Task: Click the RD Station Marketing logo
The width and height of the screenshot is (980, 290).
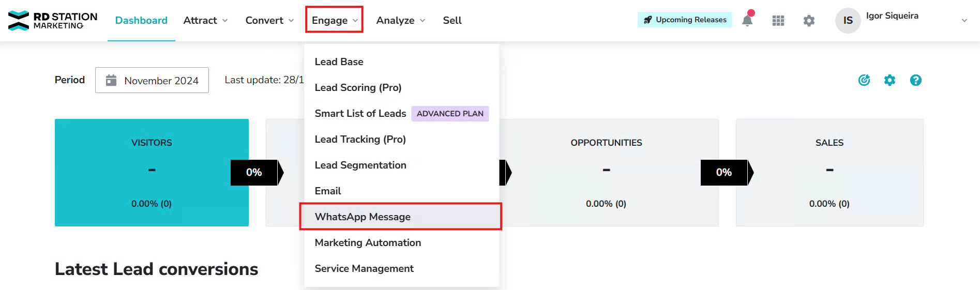Action: click(x=53, y=20)
